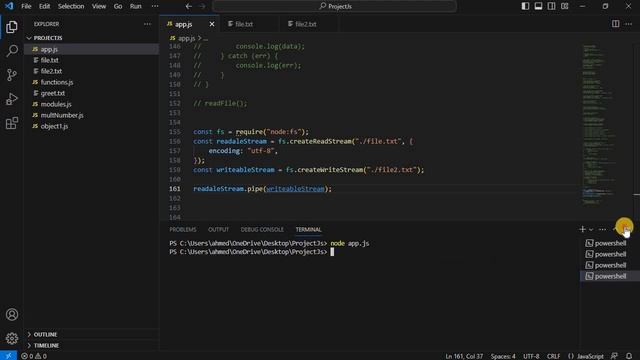The height and width of the screenshot is (360, 640).
Task: Open the File menu
Action: click(x=26, y=6)
